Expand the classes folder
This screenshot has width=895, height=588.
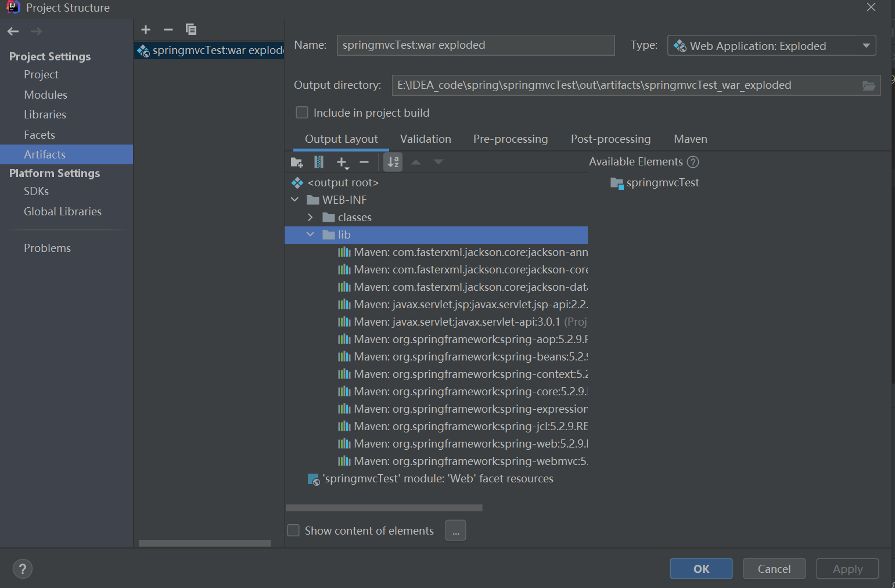pyautogui.click(x=310, y=217)
